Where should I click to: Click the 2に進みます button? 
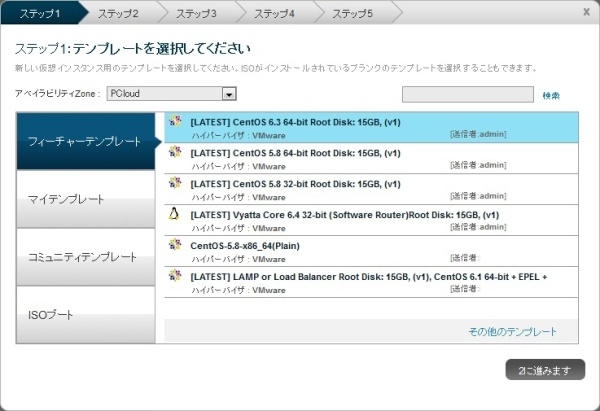click(x=545, y=370)
